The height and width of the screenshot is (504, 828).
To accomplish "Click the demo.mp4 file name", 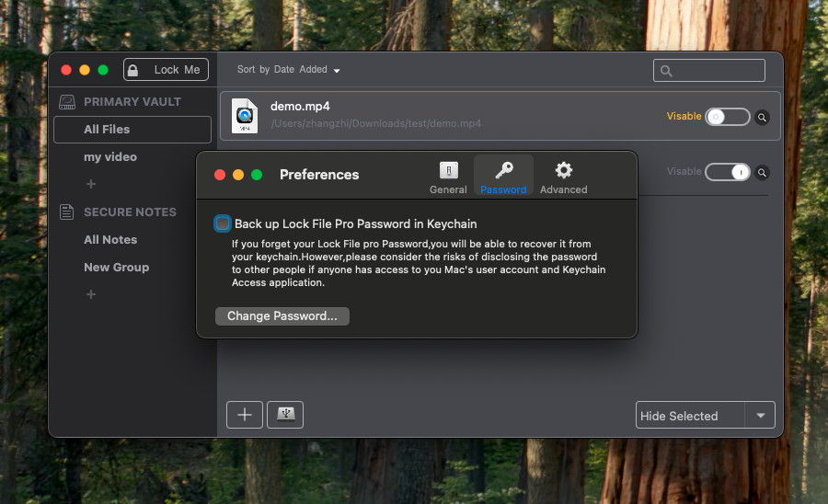I will [300, 106].
